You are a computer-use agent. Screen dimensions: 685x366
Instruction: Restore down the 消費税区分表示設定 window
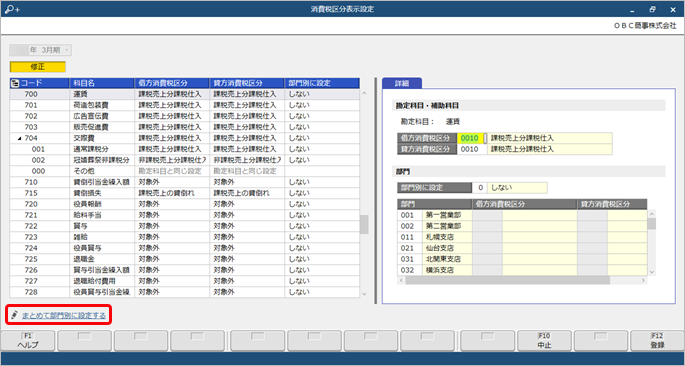point(653,9)
